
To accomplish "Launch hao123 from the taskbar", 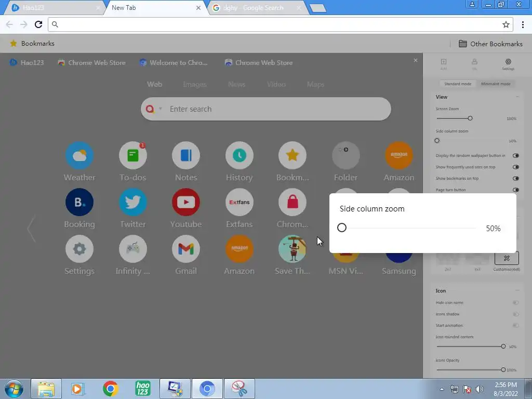I will point(143,389).
